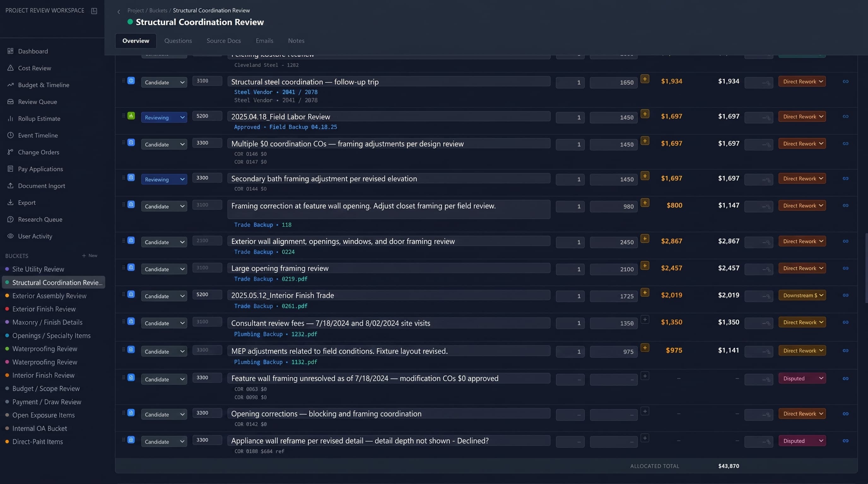Select Internal OA Bucket in sidebar
Screen dimensions: 868x484
pyautogui.click(x=39, y=429)
